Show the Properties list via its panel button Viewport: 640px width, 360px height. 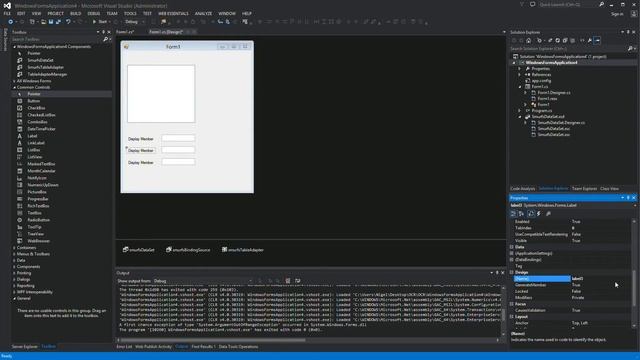click(531, 213)
